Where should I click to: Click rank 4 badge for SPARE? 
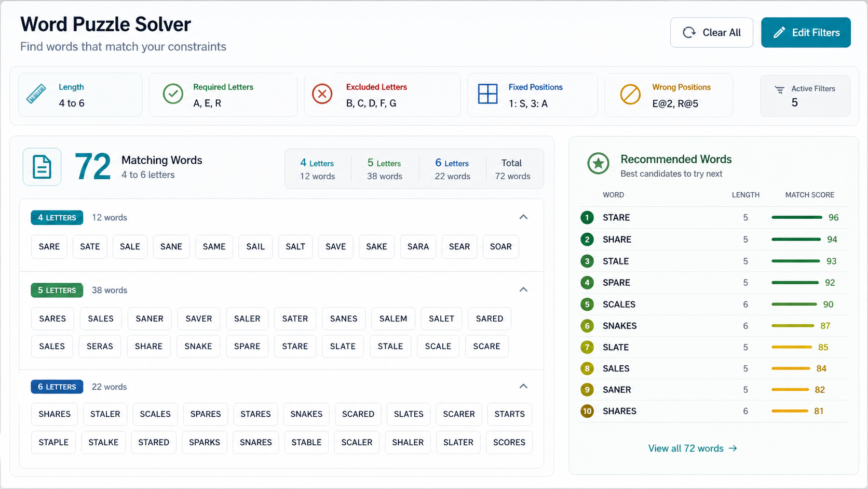[x=587, y=283]
